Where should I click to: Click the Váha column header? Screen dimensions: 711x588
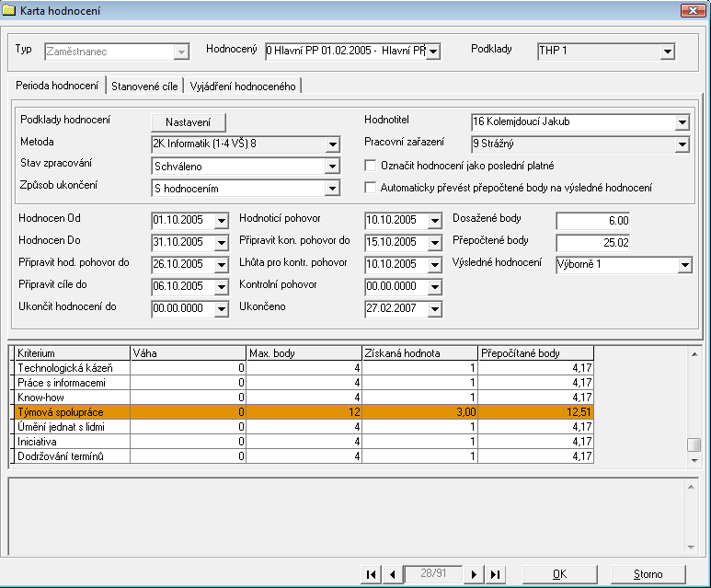coord(189,353)
